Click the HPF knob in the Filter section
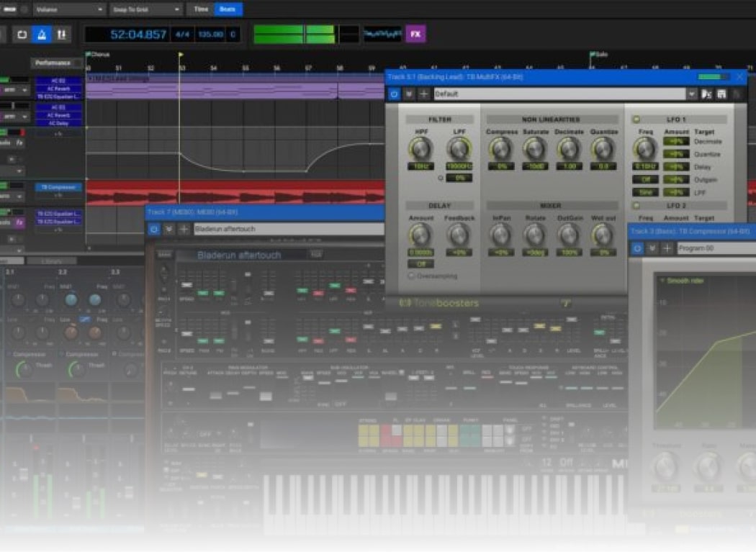This screenshot has height=552, width=756. (x=420, y=149)
